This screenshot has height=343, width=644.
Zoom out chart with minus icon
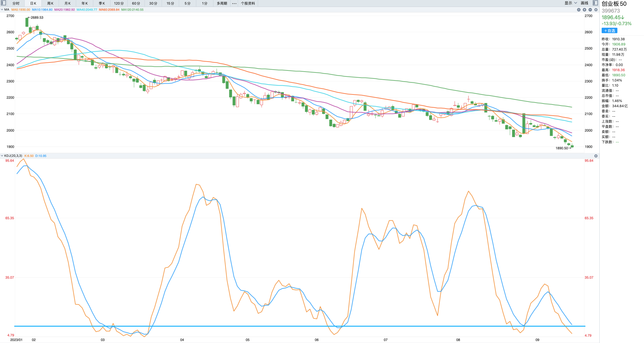(590, 10)
